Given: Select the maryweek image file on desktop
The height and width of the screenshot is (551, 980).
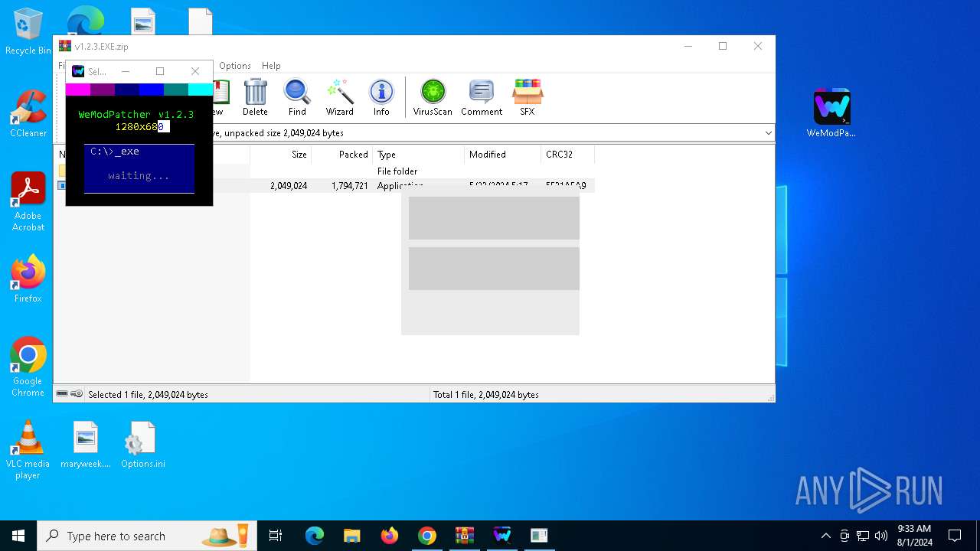Looking at the screenshot, I should pyautogui.click(x=86, y=445).
